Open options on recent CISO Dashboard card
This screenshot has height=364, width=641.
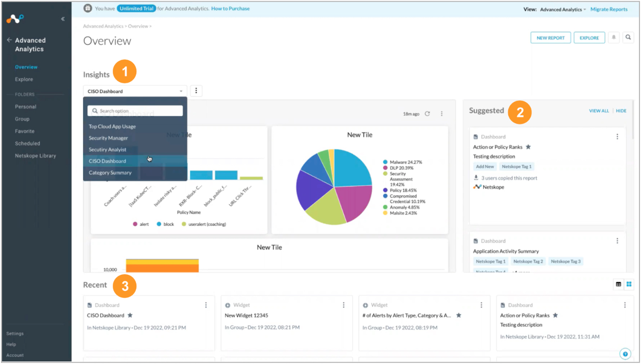pyautogui.click(x=206, y=305)
